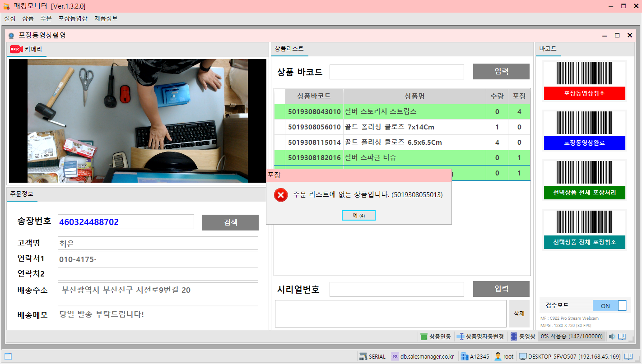The image size is (642, 364).
Task: Click the 상품연동 icon in status bar
Action: click(x=423, y=336)
